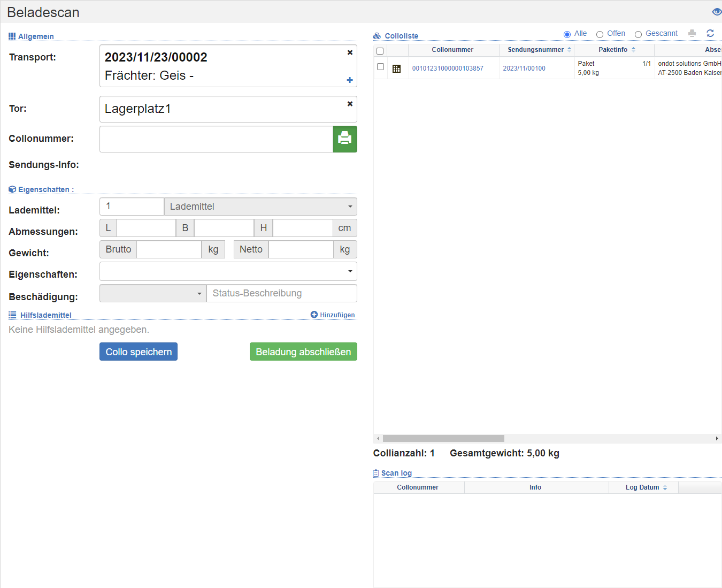The image size is (722, 588).
Task: Open the Beschädigung dropdown
Action: pos(152,293)
